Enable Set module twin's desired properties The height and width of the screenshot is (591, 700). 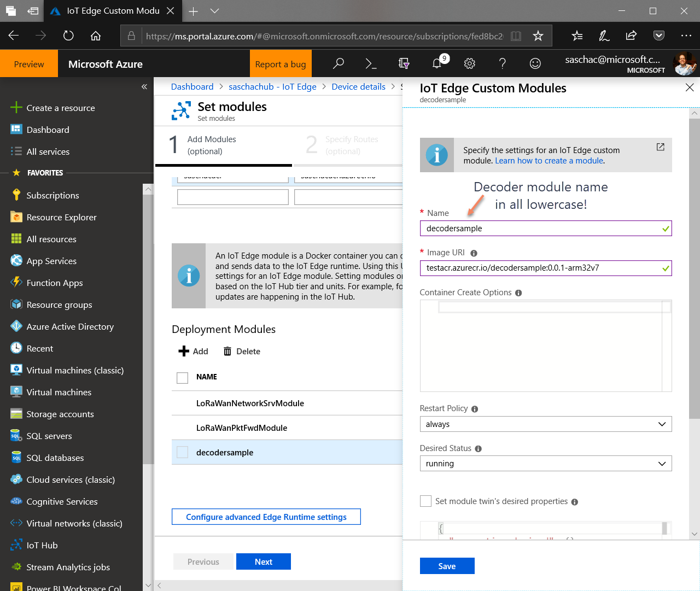click(425, 501)
